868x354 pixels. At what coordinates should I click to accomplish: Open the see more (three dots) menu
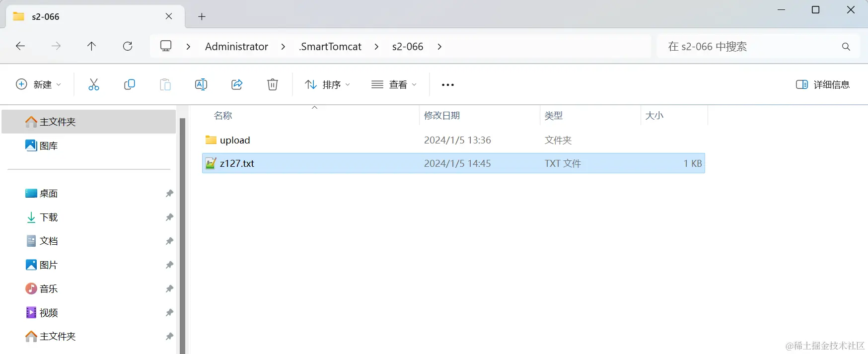click(448, 85)
